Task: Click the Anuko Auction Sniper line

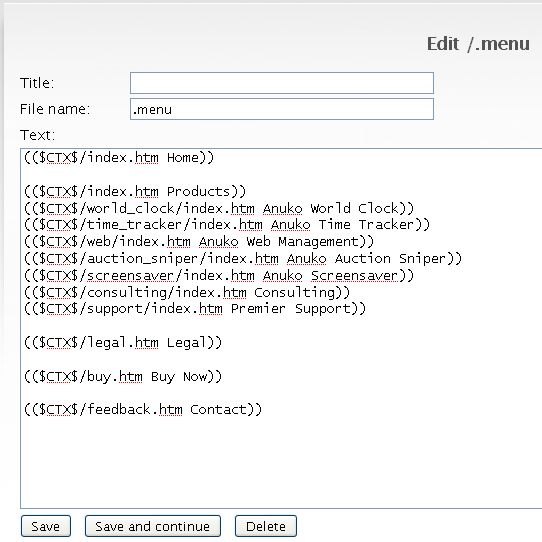Action: pyautogui.click(x=243, y=258)
